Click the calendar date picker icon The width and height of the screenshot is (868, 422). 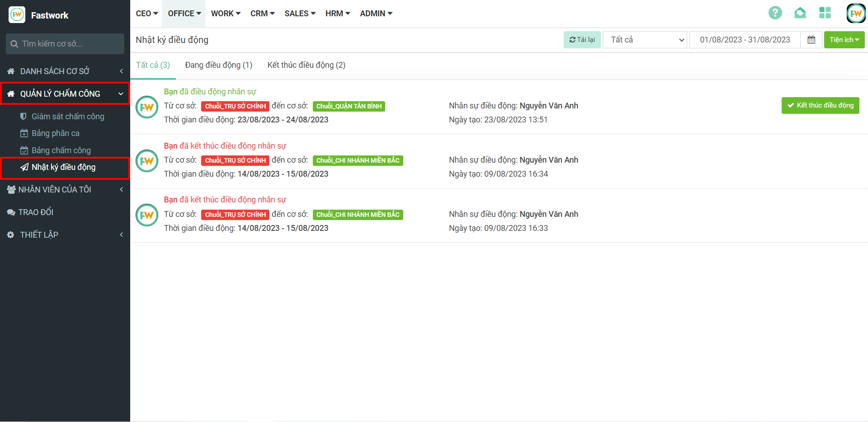coord(811,40)
